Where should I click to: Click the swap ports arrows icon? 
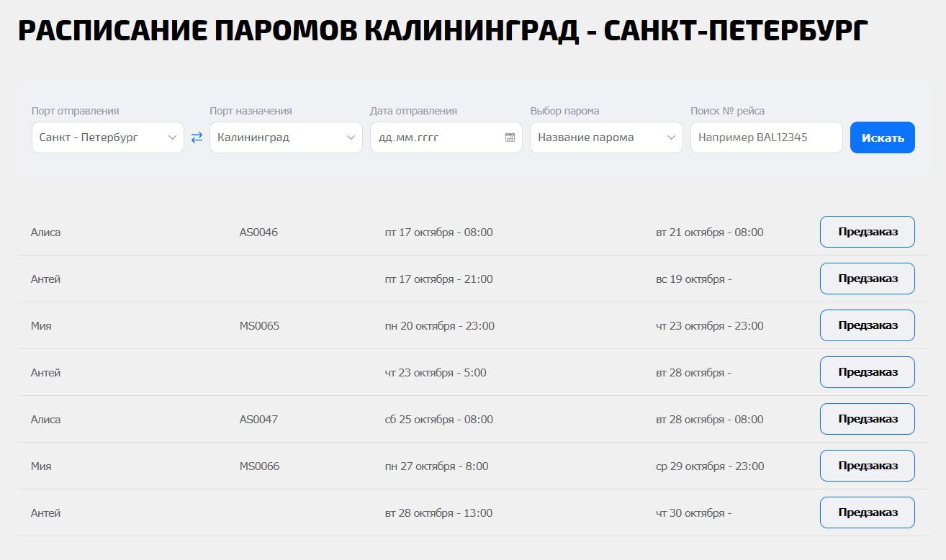[197, 137]
